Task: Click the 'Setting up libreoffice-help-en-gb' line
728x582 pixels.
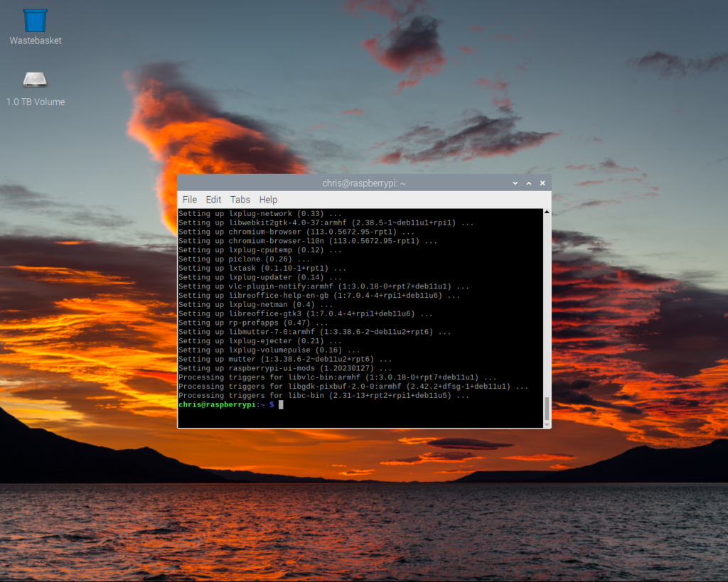Action: [319, 296]
